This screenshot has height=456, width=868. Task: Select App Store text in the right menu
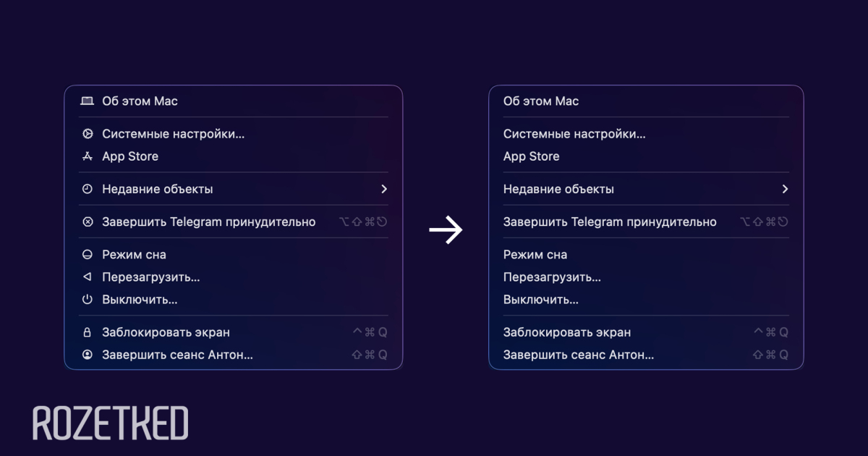click(531, 156)
